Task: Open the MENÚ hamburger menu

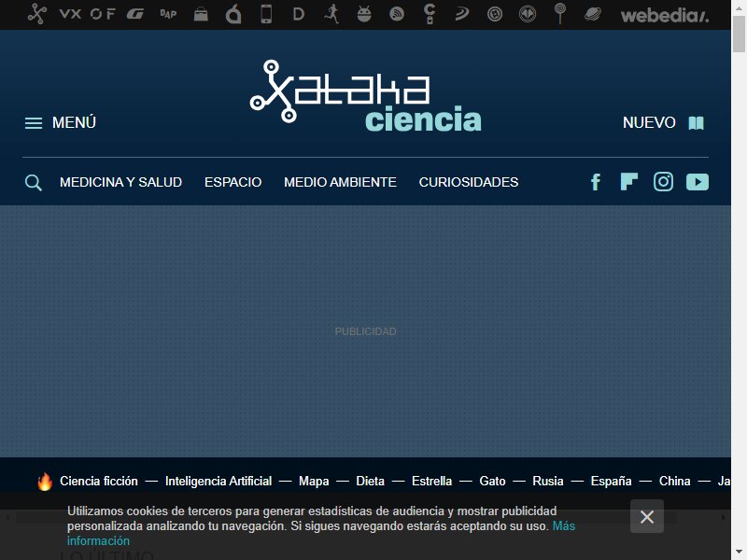Action: click(x=61, y=123)
